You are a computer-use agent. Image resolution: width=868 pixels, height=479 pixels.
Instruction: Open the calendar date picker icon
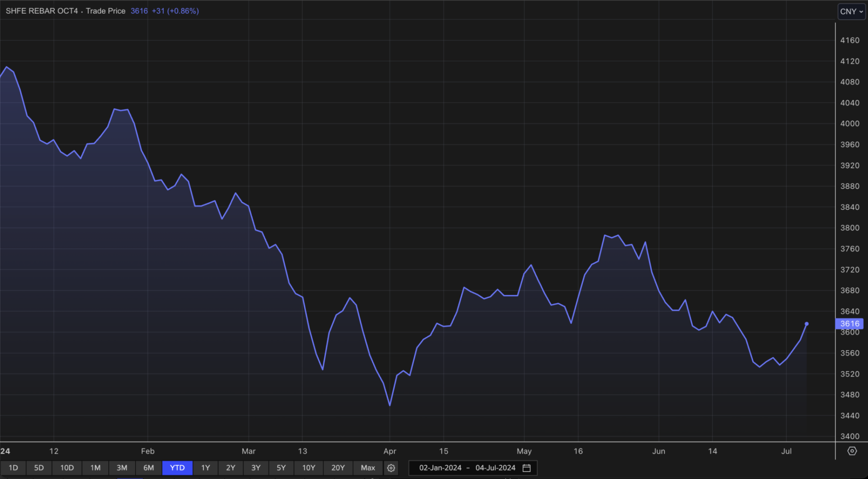coord(527,468)
